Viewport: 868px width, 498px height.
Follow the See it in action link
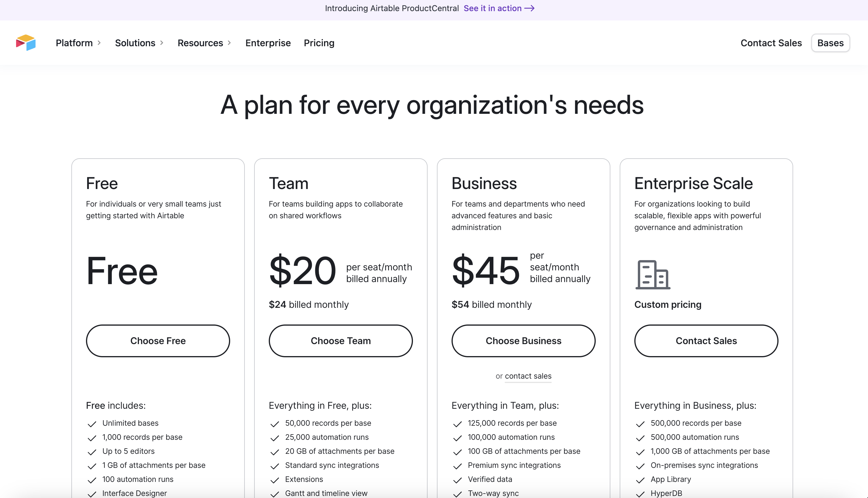tap(499, 8)
